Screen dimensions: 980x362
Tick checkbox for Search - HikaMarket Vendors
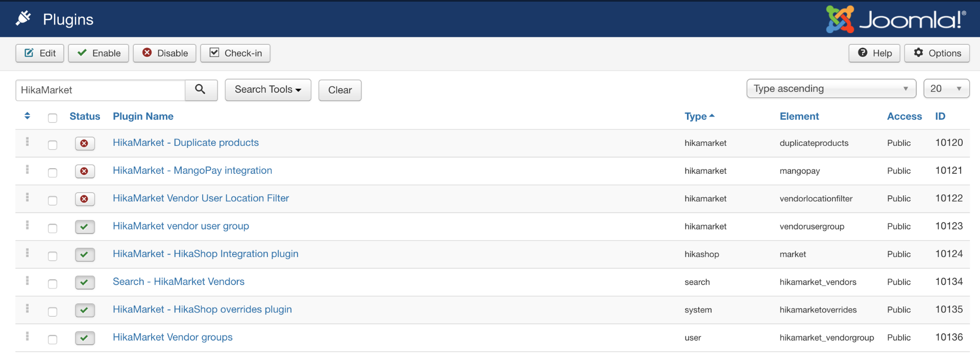click(53, 284)
